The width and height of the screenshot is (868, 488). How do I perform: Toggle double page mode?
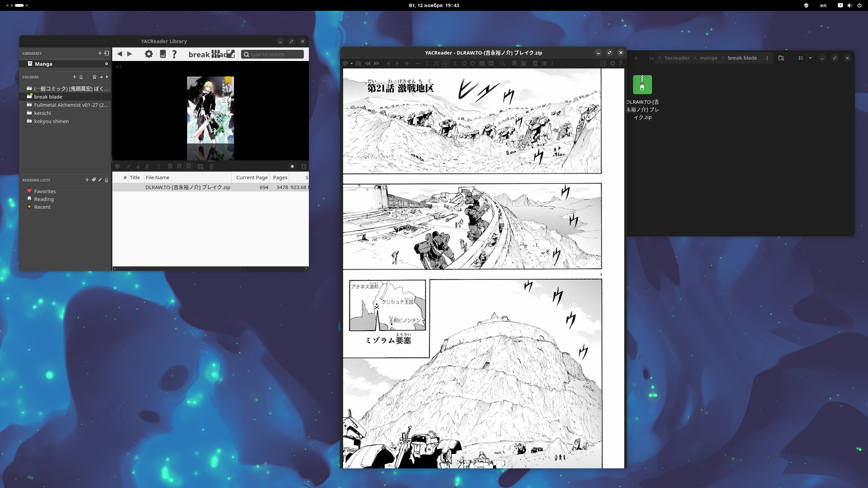click(482, 63)
